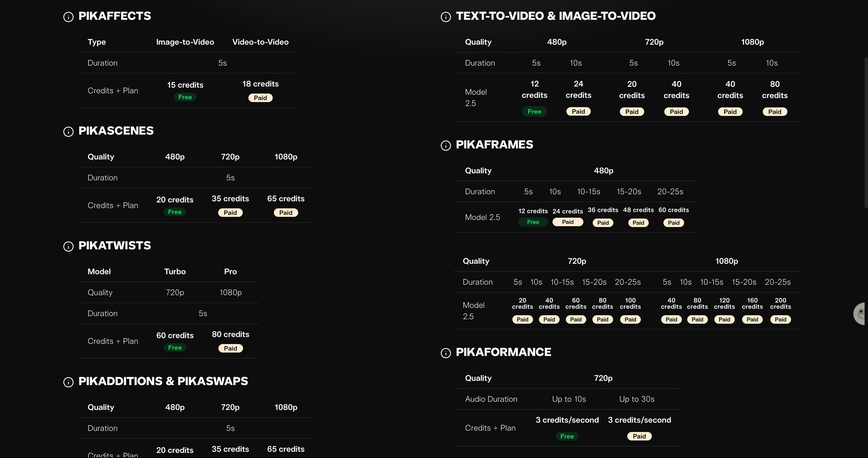Click Free badge under 12 credits in Text-to-Video
Image resolution: width=868 pixels, height=458 pixels.
click(534, 111)
